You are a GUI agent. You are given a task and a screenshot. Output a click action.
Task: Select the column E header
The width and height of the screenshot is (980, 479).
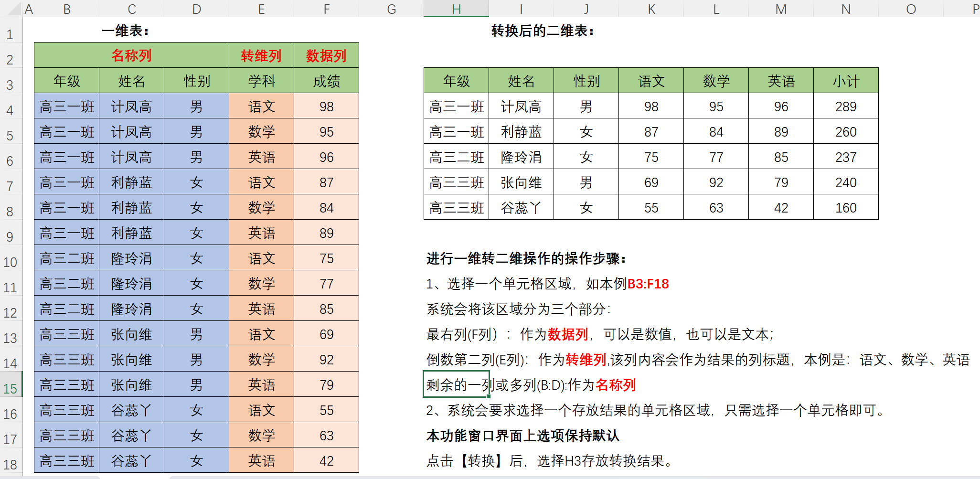pos(261,9)
